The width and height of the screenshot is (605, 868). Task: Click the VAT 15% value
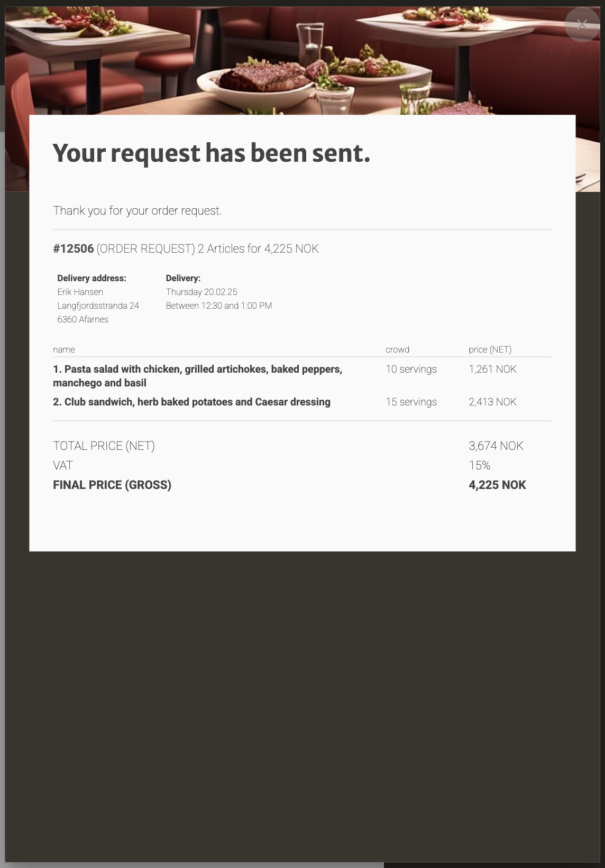pos(480,465)
